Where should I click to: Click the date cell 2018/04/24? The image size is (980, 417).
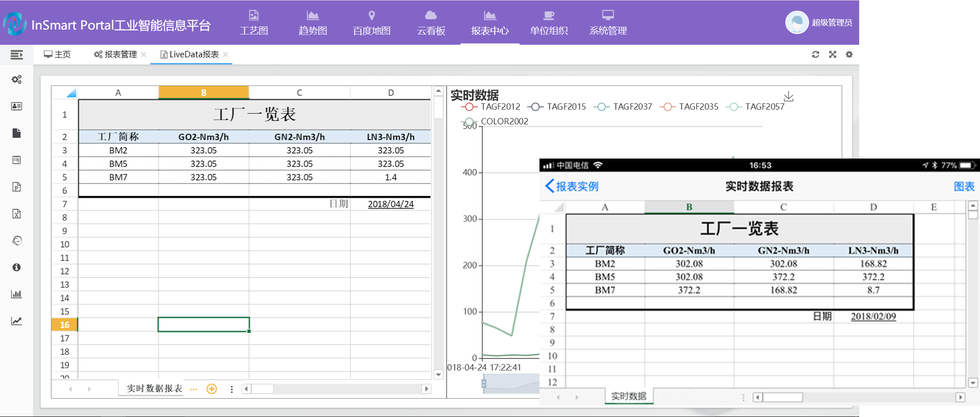pyautogui.click(x=391, y=204)
